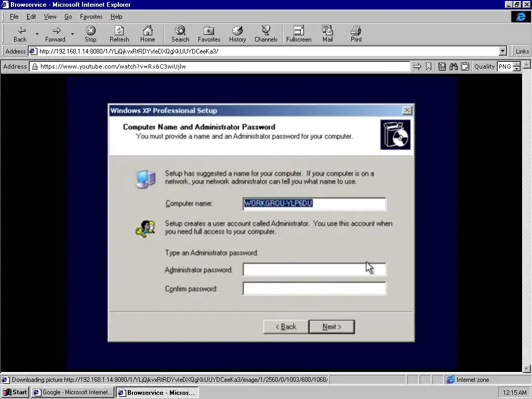This screenshot has width=532, height=399.
Task: Click the Print toolbar icon
Action: [x=356, y=34]
